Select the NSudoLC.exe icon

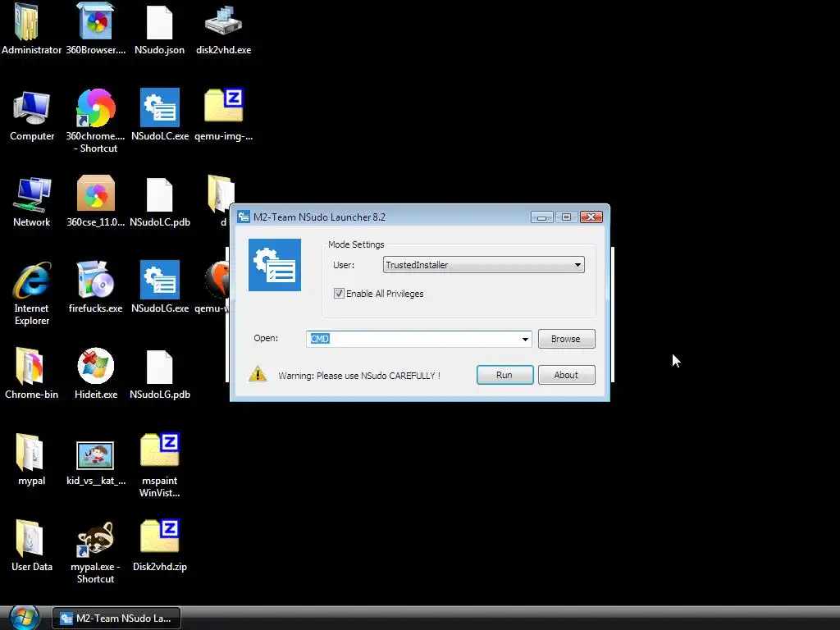pyautogui.click(x=160, y=107)
